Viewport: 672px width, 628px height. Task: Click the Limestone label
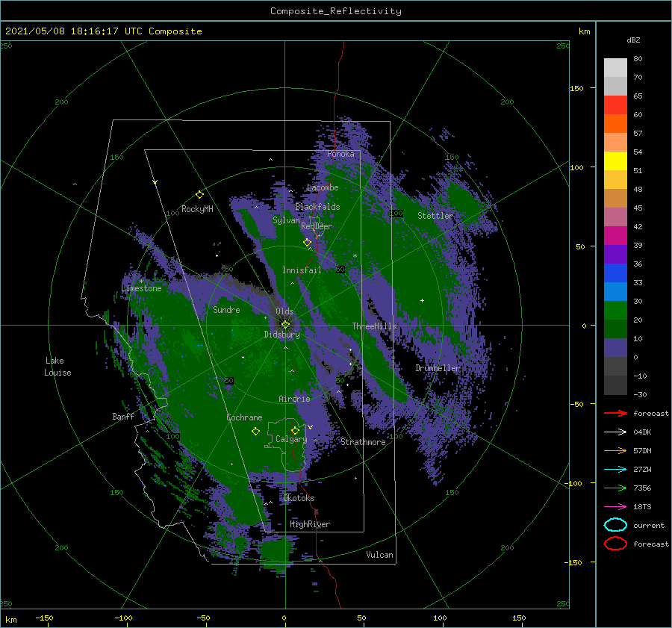[x=141, y=288]
